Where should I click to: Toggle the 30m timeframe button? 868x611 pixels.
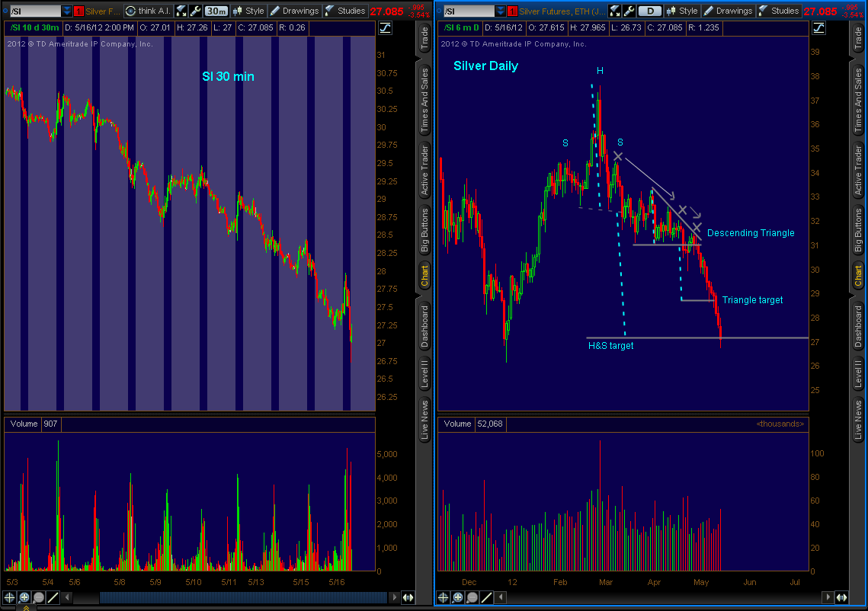point(216,11)
